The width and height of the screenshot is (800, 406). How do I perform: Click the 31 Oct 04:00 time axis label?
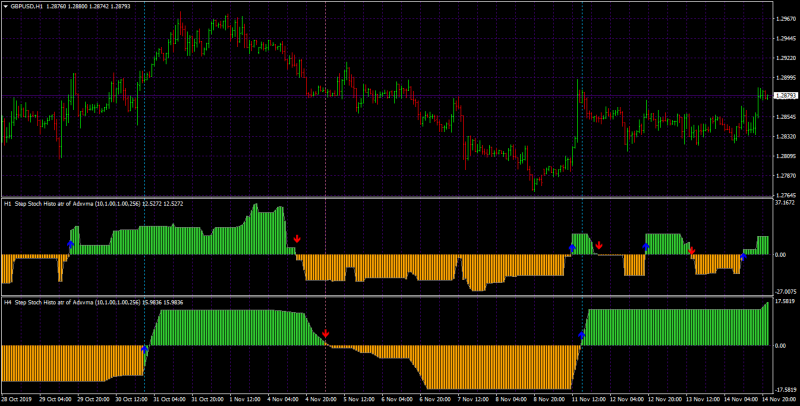(168, 399)
